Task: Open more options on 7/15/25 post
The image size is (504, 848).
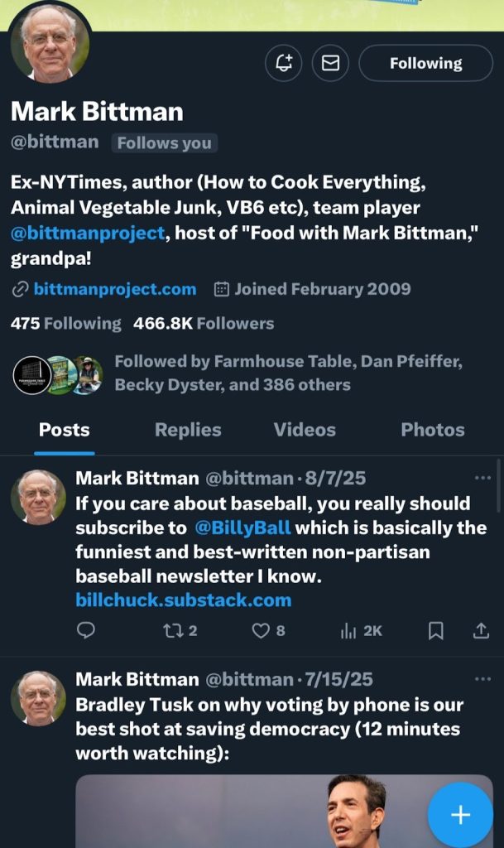Action: [482, 679]
